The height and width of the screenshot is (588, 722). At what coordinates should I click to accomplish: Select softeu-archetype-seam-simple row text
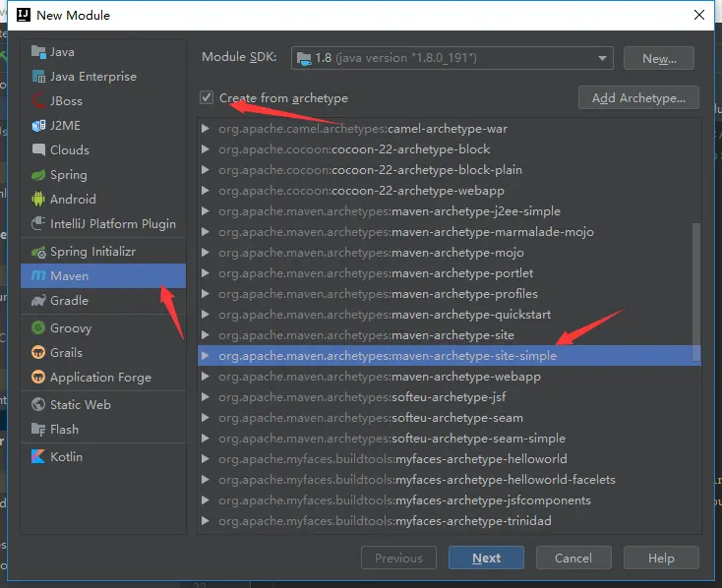click(x=391, y=439)
